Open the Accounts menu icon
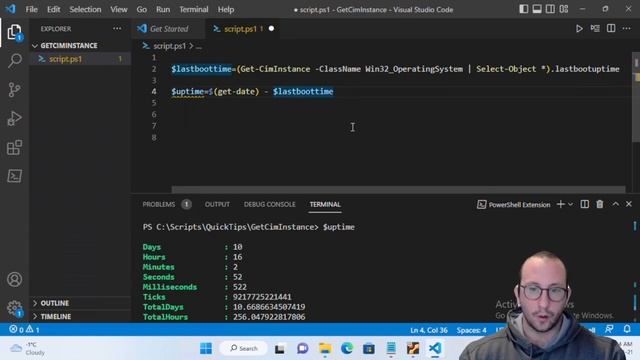640x360 pixels. tap(14, 280)
